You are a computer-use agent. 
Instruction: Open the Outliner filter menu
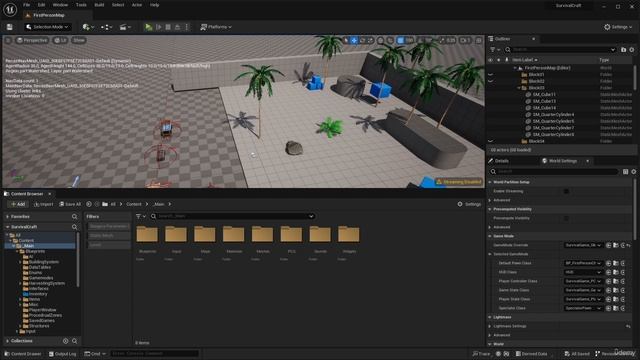494,49
